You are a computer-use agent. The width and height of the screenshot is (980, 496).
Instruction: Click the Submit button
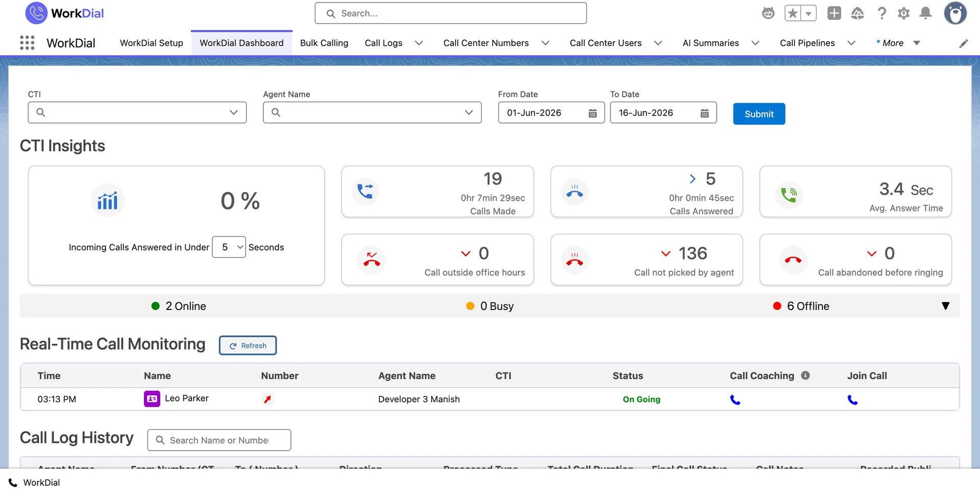759,114
